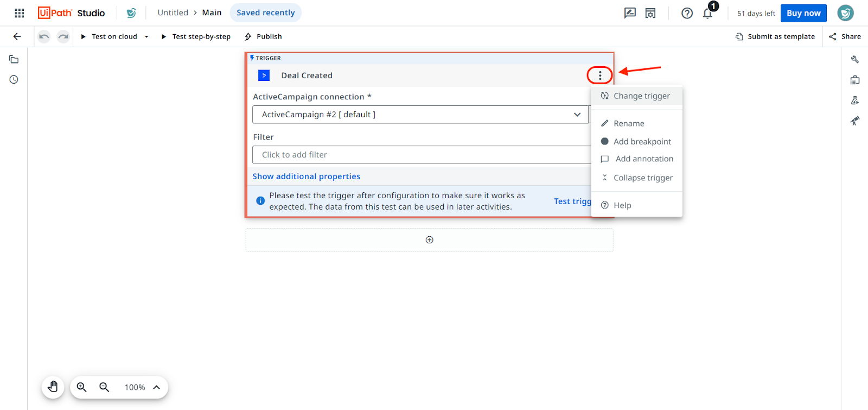Click Show additional properties link
Screen dimensions: 868x410
click(306, 176)
